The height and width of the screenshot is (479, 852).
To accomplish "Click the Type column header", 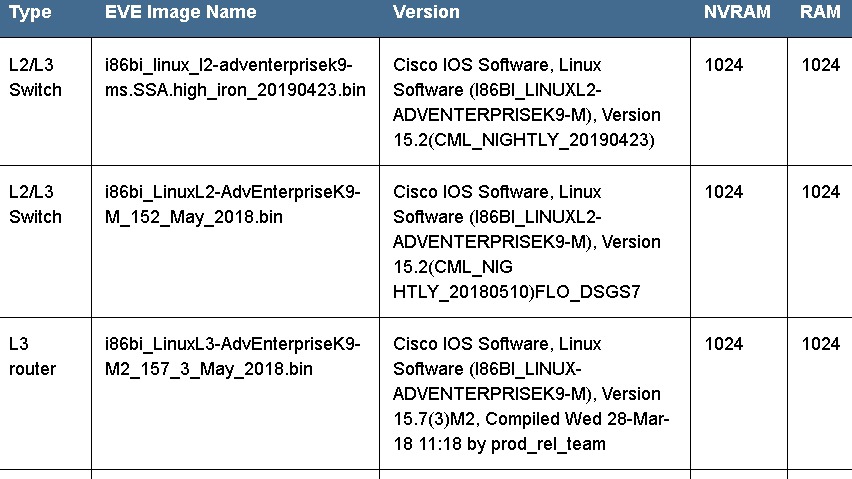I will (30, 13).
